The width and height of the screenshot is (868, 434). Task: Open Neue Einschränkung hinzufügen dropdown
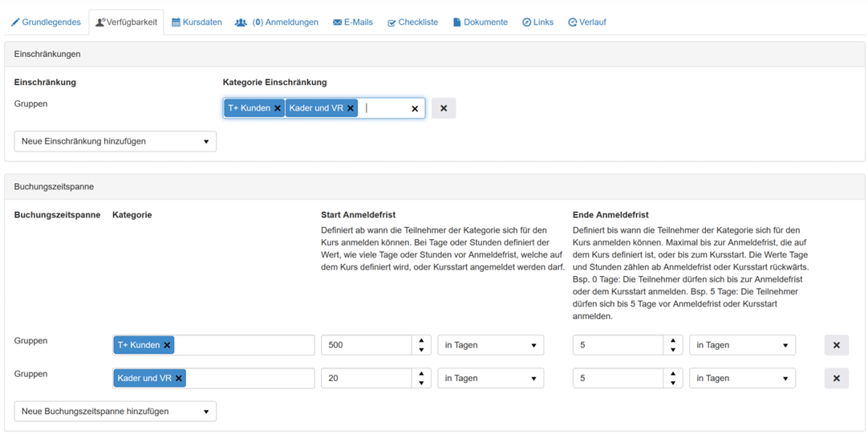[x=115, y=141]
